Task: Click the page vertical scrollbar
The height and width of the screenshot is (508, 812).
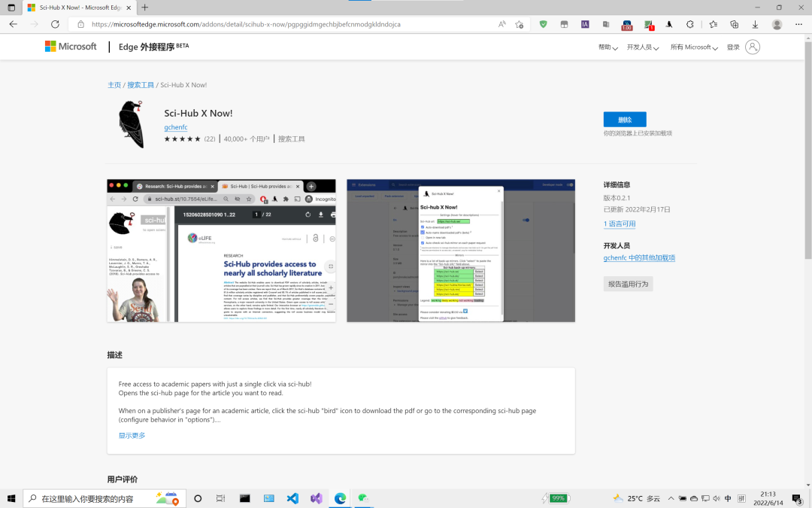Action: click(x=807, y=151)
